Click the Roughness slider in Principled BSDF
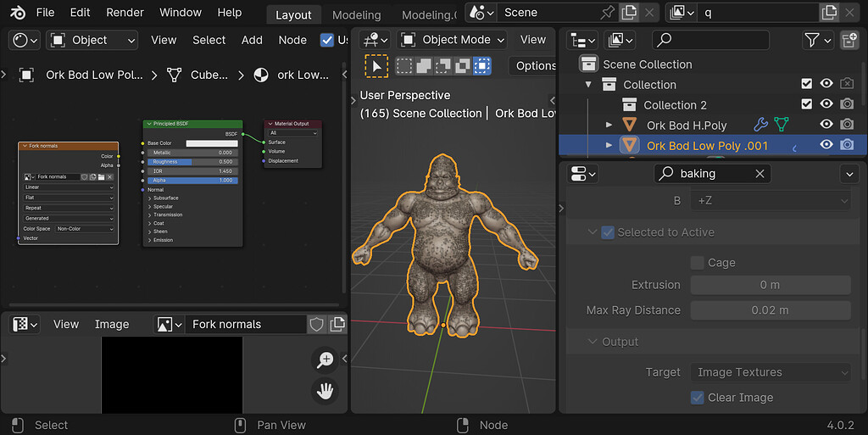 click(x=192, y=161)
